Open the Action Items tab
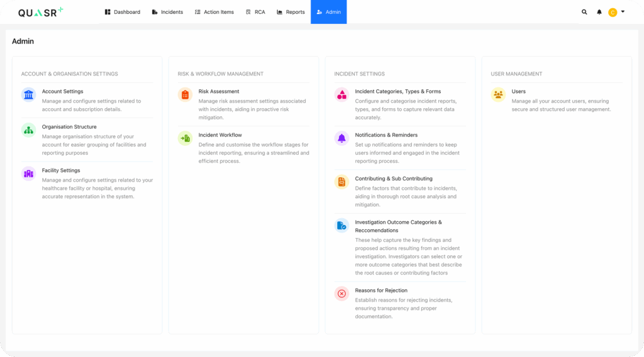Image resolution: width=644 pixels, height=357 pixels. pos(214,12)
